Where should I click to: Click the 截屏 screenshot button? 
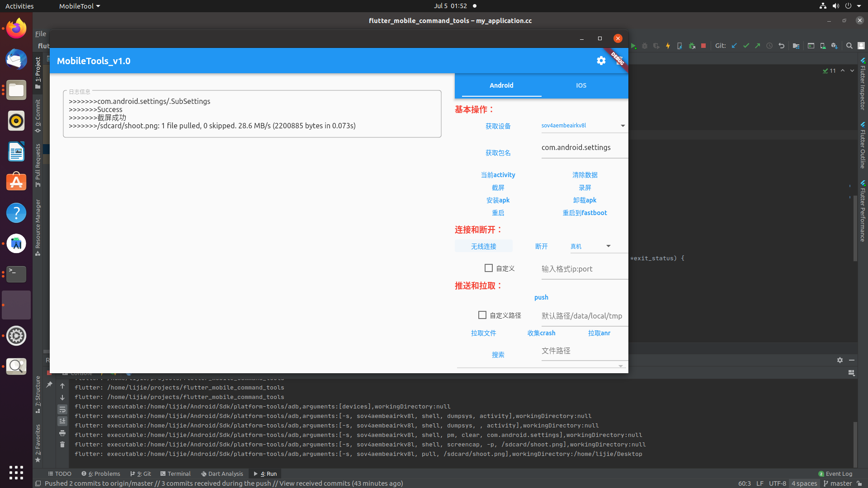(498, 188)
